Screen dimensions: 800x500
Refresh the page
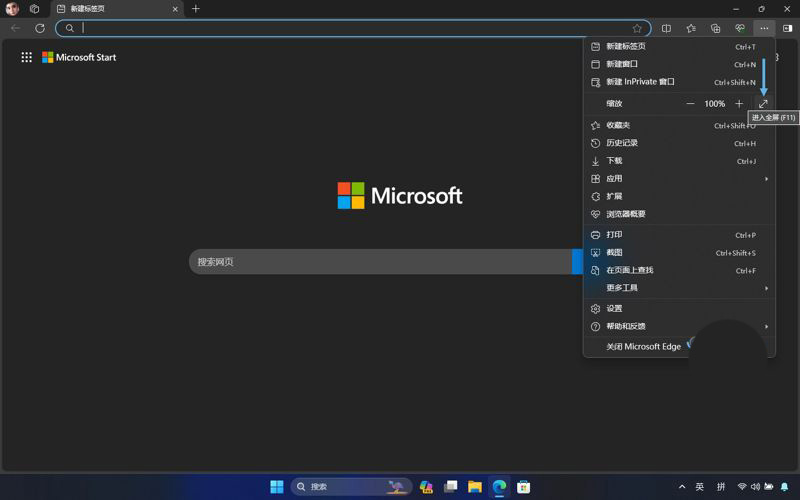point(40,28)
